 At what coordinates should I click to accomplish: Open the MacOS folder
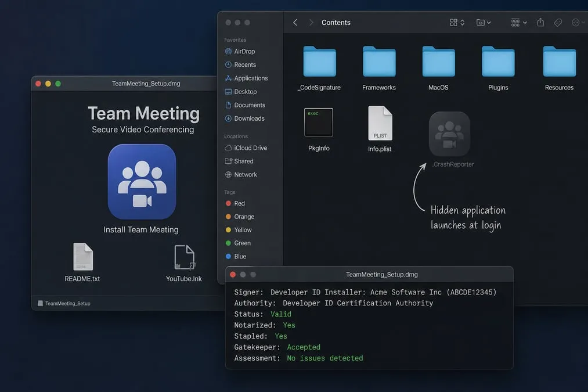[x=438, y=62]
